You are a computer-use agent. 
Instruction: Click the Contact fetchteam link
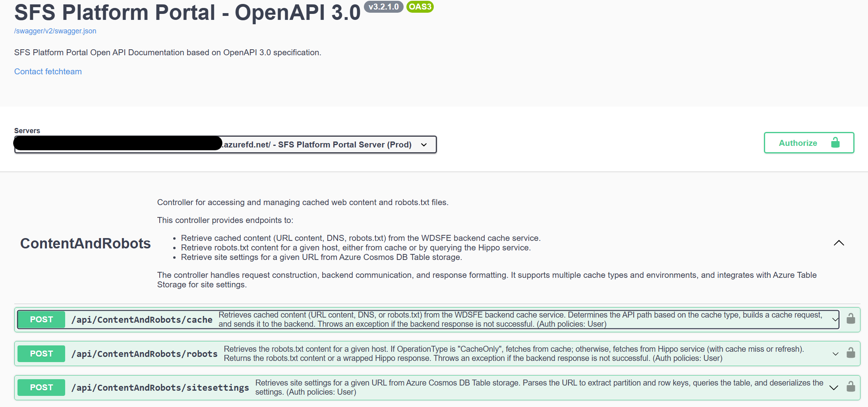tap(48, 72)
